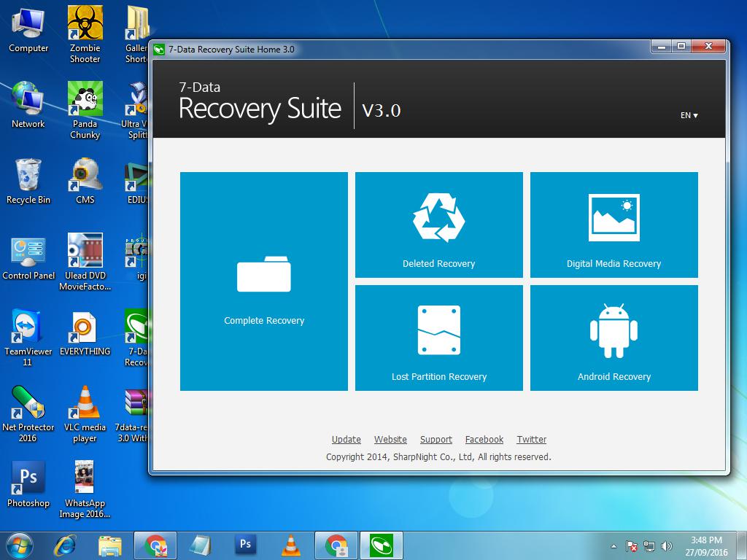This screenshot has height=560, width=747.
Task: Click the Update link
Action: pos(346,440)
